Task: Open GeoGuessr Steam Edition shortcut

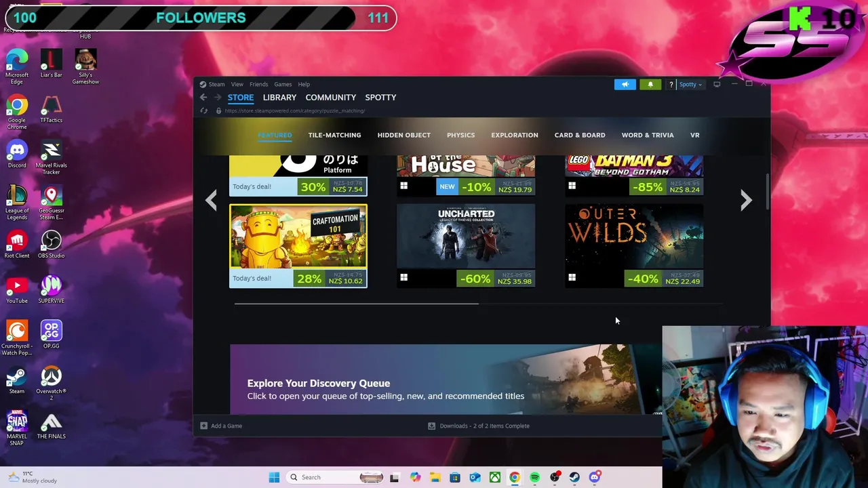Action: point(51,203)
